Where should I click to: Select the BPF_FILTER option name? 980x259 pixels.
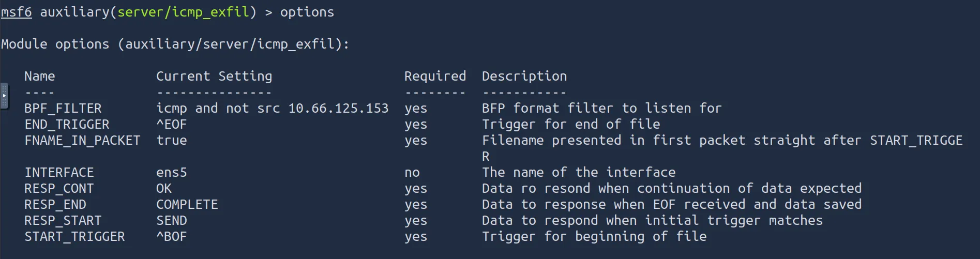pyautogui.click(x=63, y=108)
